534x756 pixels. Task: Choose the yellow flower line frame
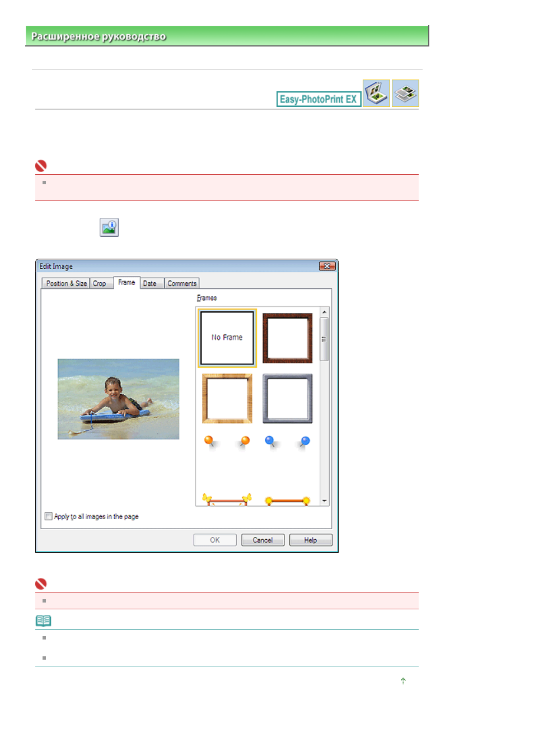[x=288, y=500]
